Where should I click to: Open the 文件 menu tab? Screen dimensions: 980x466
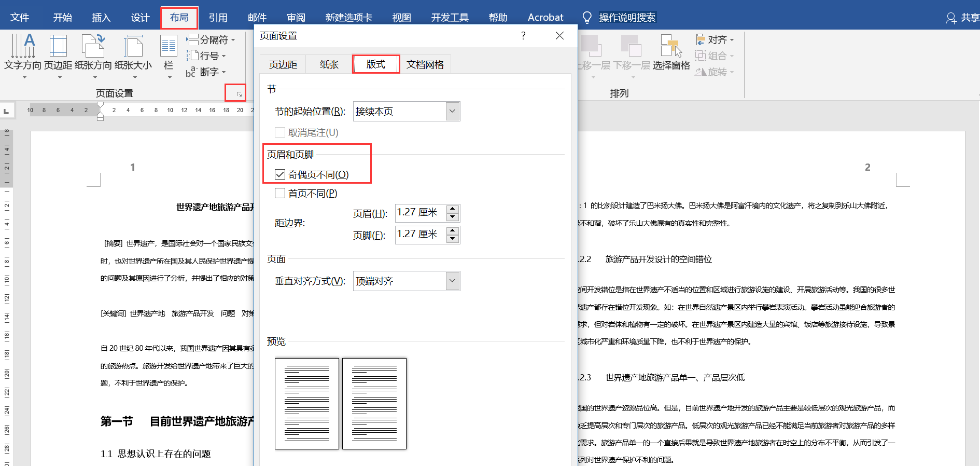(20, 17)
